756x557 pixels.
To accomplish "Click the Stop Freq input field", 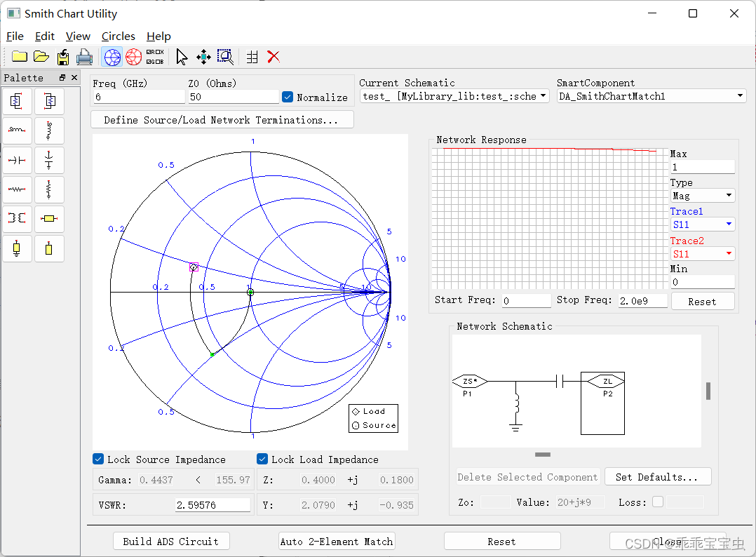I will pos(642,300).
